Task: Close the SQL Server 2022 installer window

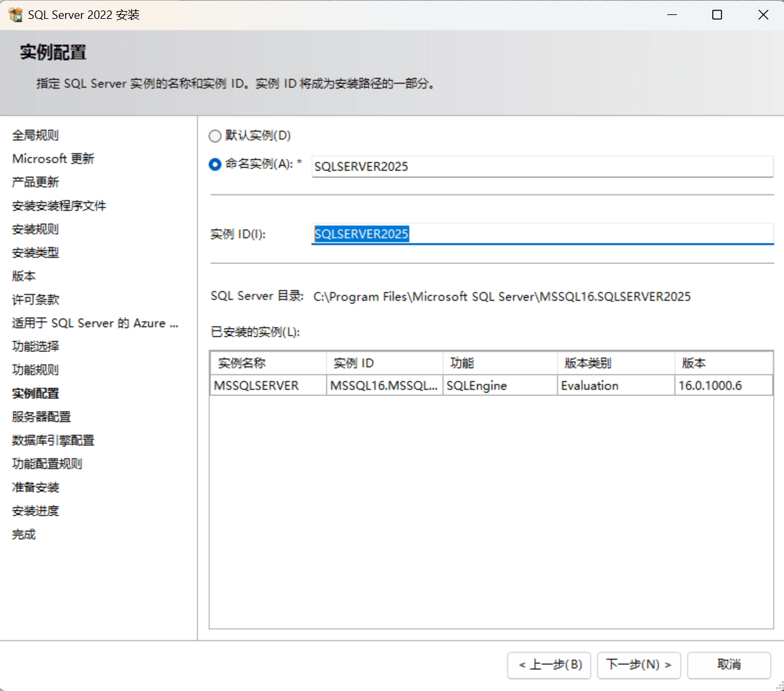Action: [762, 14]
